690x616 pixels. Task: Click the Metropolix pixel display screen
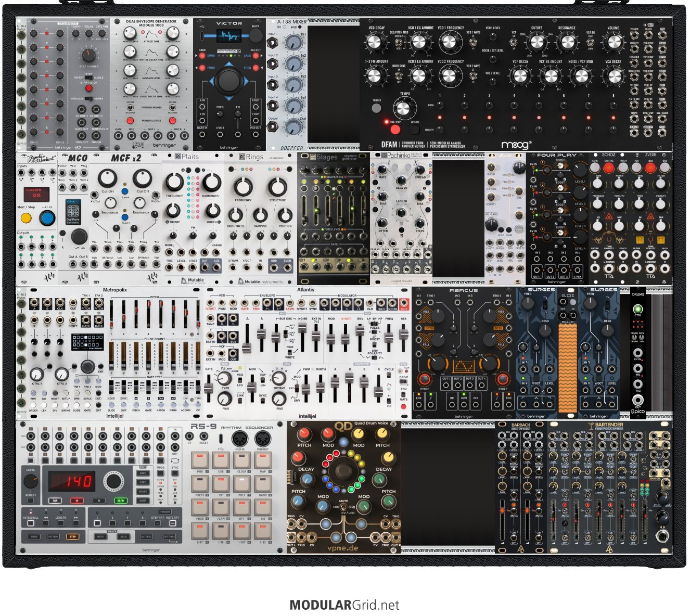tap(87, 341)
